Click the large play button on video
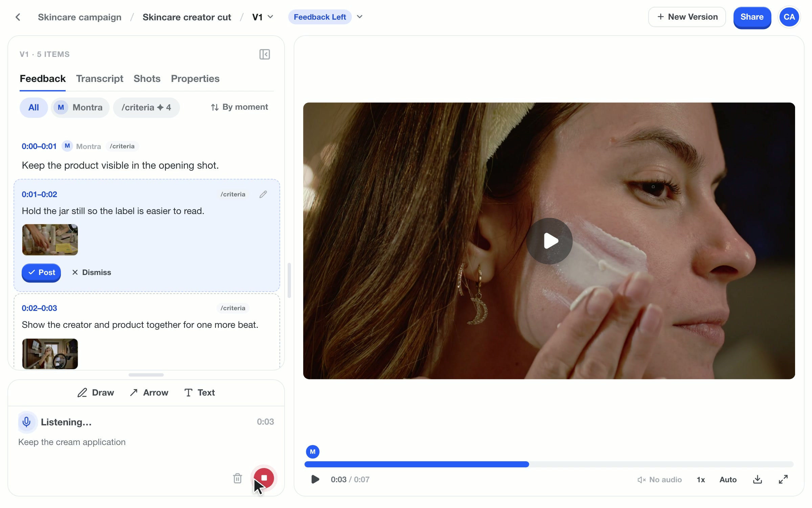 pyautogui.click(x=549, y=241)
